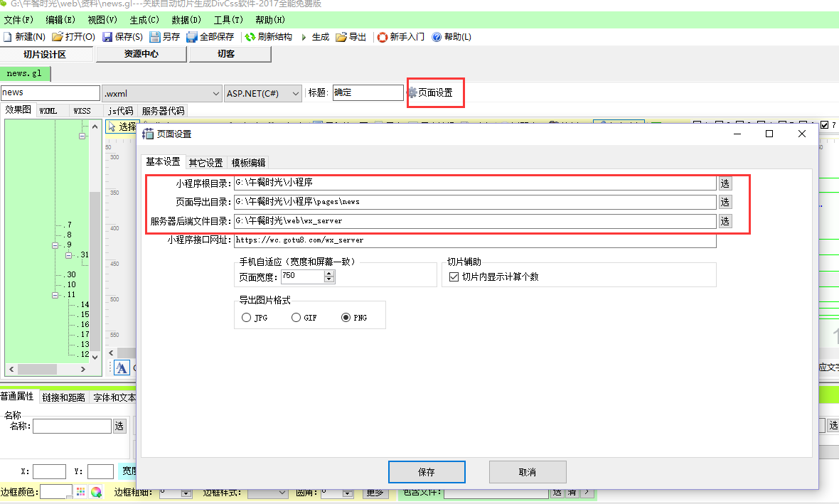Viewport: 839px width, 504px height.
Task: Click 选 button for 服务器后端文件目录
Action: point(725,221)
